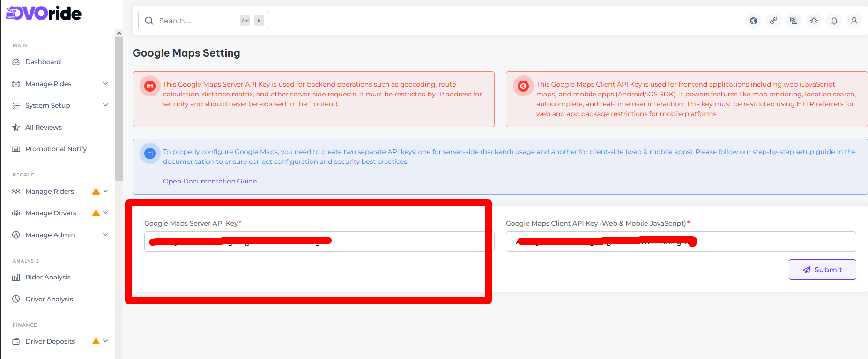Click the Manage Rides menu label
The image size is (868, 359).
pyautogui.click(x=48, y=84)
